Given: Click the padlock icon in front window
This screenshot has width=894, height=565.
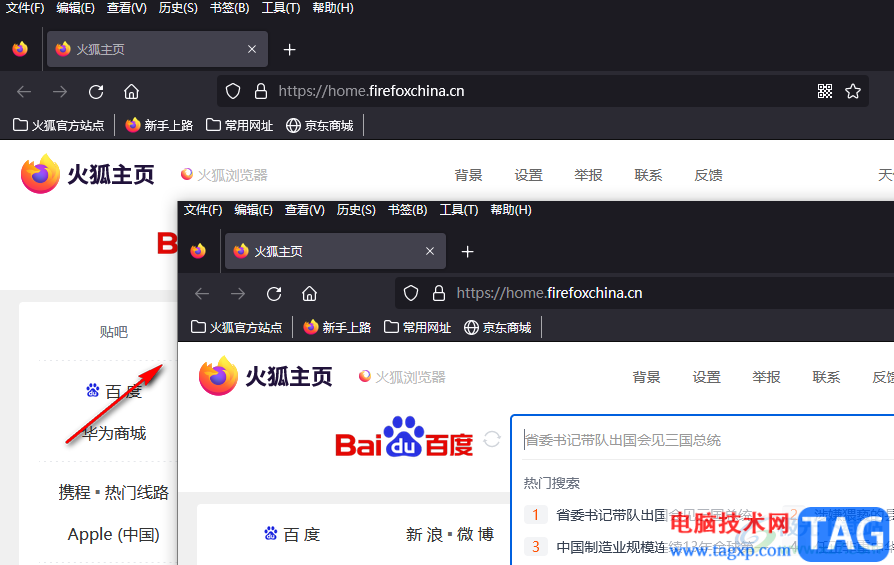Looking at the screenshot, I should click(x=438, y=293).
